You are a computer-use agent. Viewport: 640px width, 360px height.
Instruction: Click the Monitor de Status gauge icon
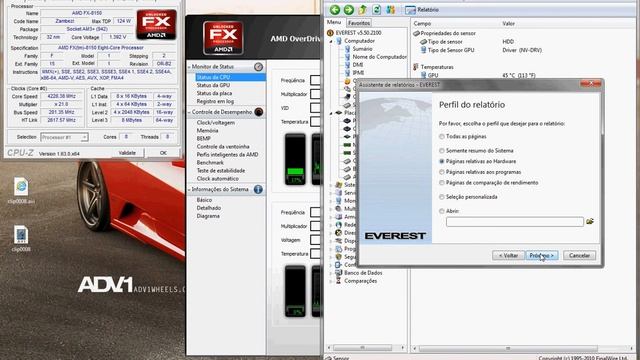(258, 67)
